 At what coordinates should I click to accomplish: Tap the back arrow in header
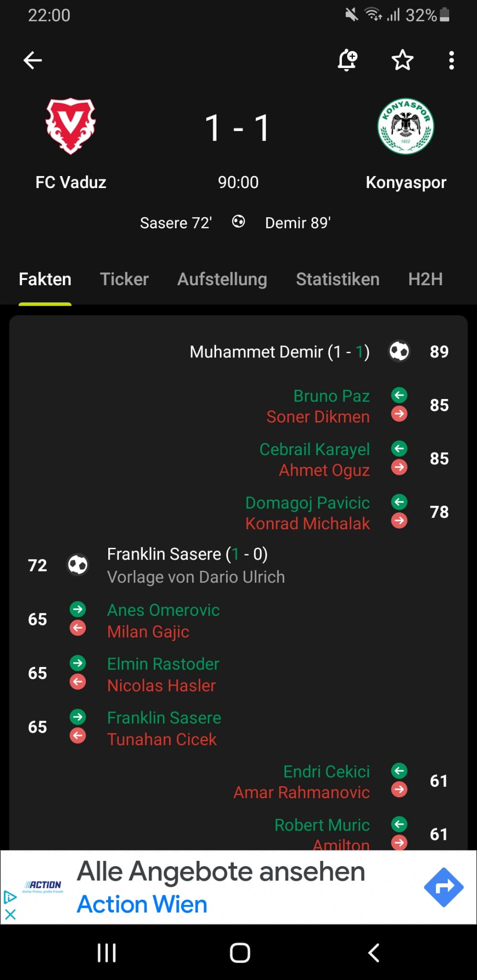[33, 60]
